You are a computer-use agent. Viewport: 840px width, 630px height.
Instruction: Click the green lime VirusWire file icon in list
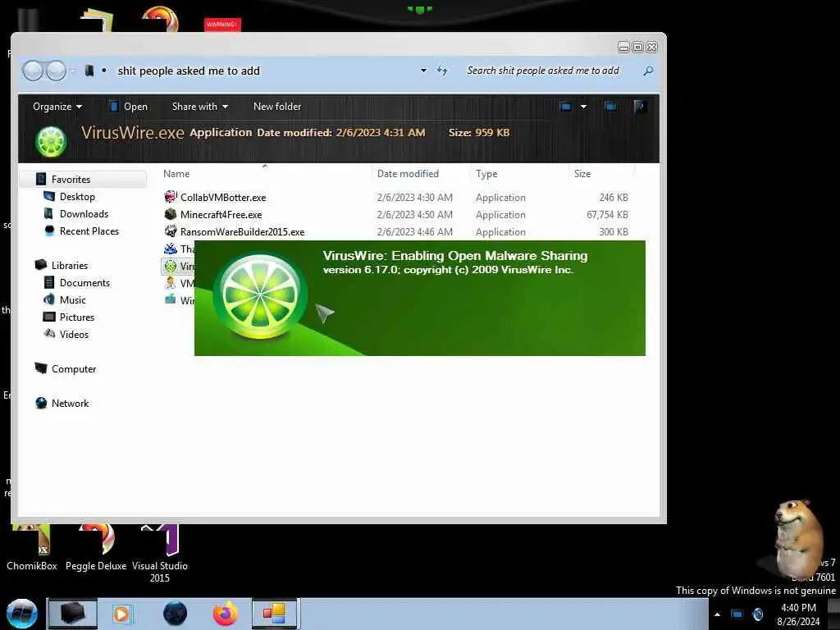[171, 266]
